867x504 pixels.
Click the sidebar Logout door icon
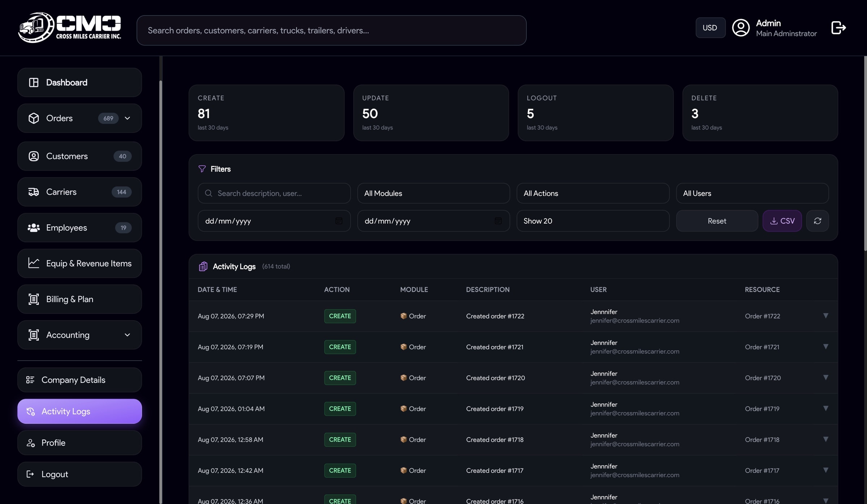click(30, 474)
